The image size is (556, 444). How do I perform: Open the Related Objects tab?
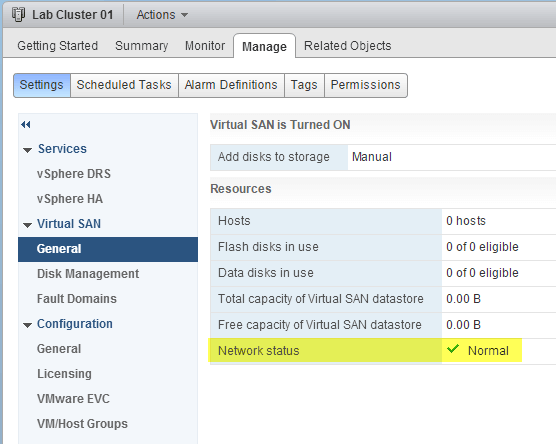point(348,46)
